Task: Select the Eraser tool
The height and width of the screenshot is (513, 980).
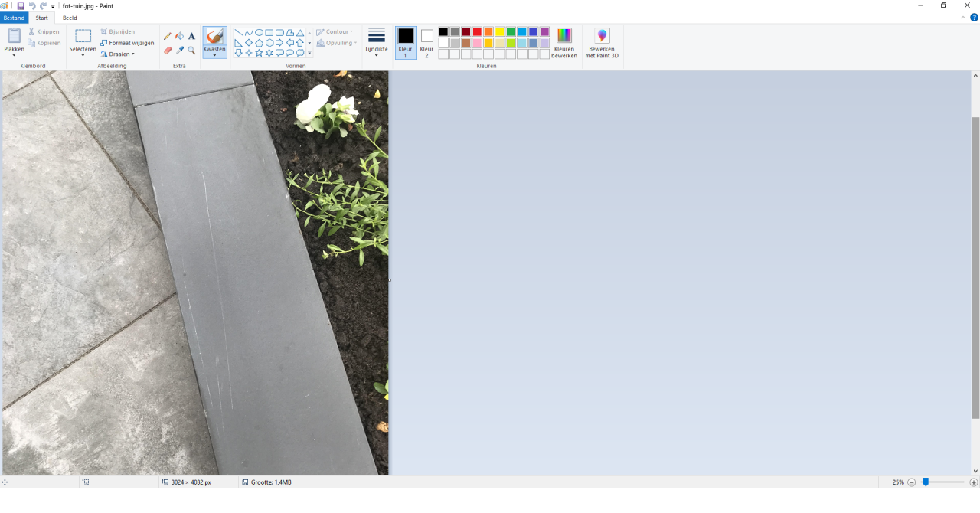Action: coord(168,51)
